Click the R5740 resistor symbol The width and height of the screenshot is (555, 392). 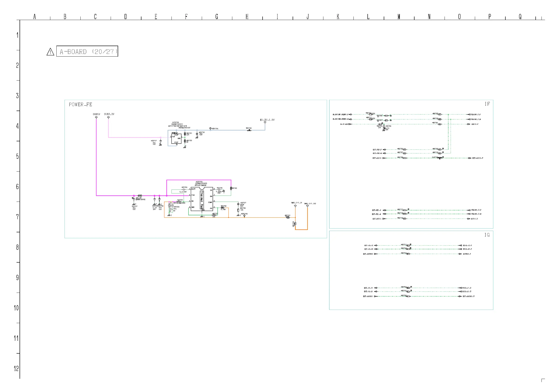click(x=231, y=188)
